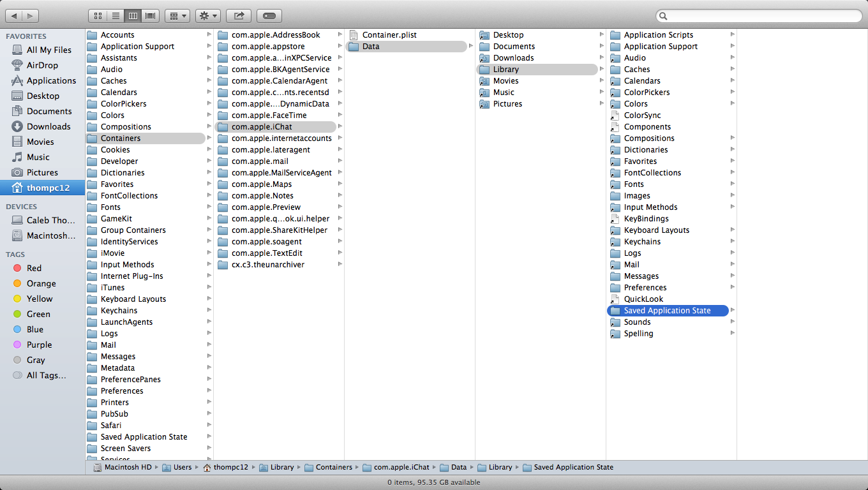Screen dimensions: 868x490
Task: Open the Action gear dropdown menu
Action: pos(208,15)
